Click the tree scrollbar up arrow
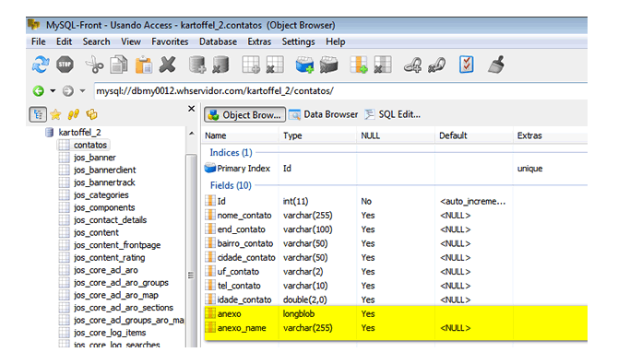This screenshot has width=618, height=364. click(192, 133)
